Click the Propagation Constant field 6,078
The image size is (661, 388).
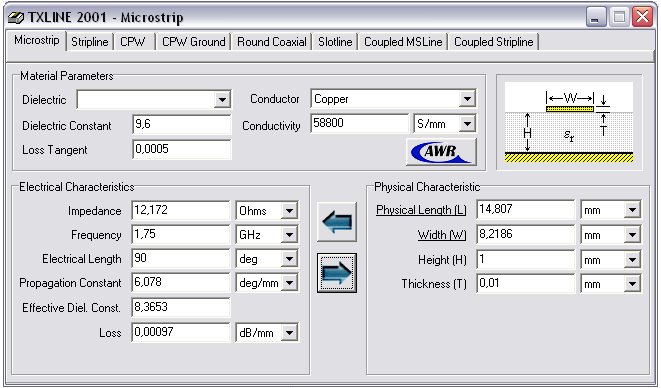coord(181,282)
